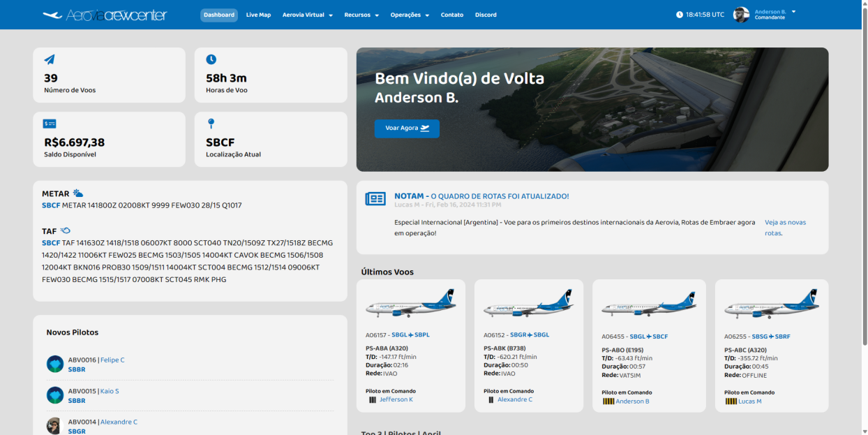Click the NOTAM newspaper icon

375,199
